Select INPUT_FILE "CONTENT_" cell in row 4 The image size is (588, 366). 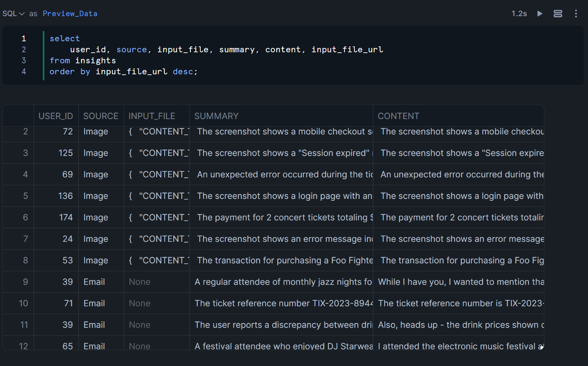pos(157,175)
